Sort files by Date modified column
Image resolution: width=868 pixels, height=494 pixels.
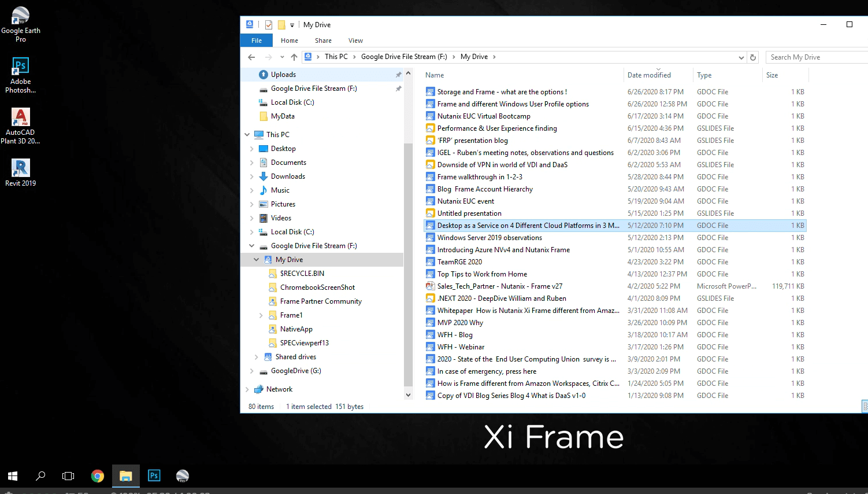click(x=649, y=75)
